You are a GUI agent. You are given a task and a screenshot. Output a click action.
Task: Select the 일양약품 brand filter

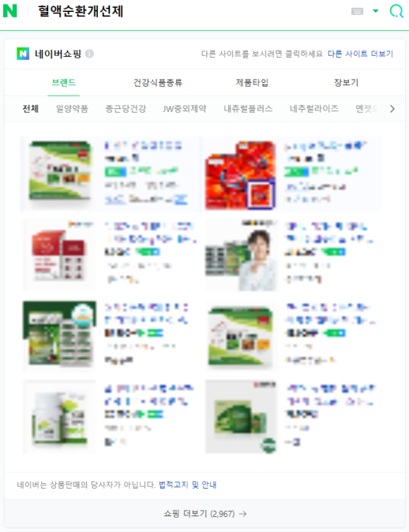coord(72,109)
